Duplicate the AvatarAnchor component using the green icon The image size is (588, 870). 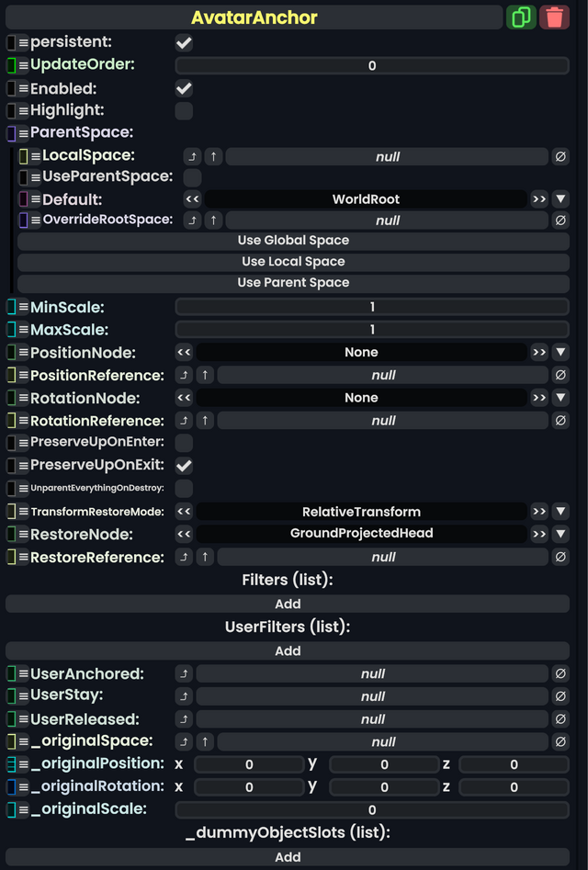click(x=521, y=17)
